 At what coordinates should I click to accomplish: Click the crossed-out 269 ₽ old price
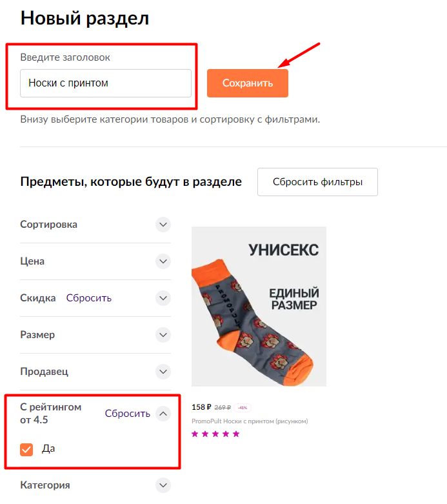pos(223,408)
